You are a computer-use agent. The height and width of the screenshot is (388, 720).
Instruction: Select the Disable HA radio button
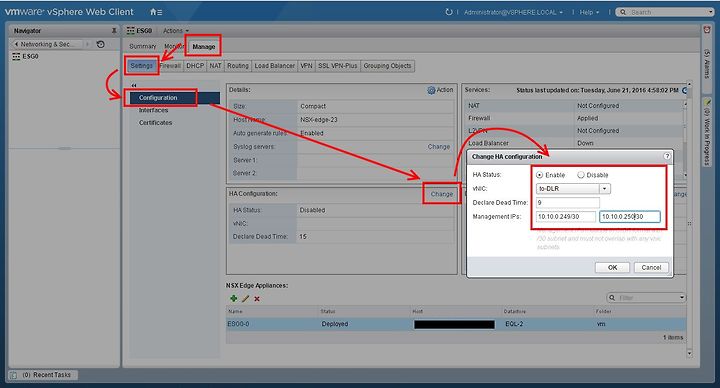pos(581,175)
